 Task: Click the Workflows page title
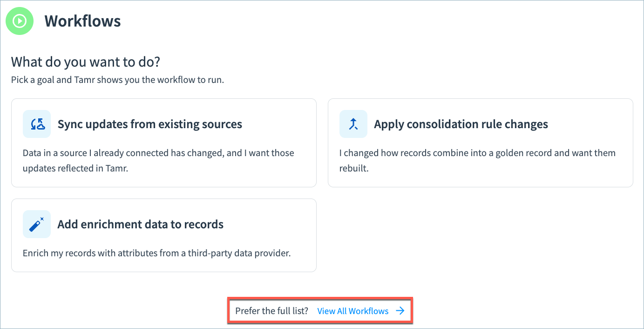(83, 21)
